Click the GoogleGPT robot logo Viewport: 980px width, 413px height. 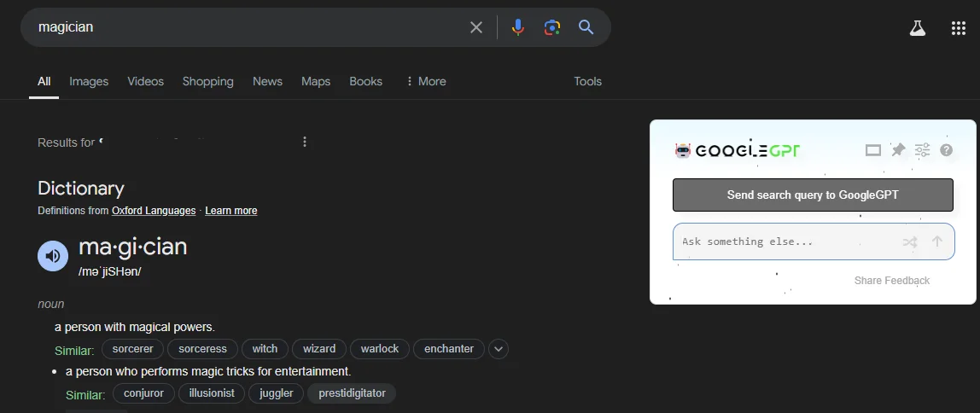tap(683, 150)
